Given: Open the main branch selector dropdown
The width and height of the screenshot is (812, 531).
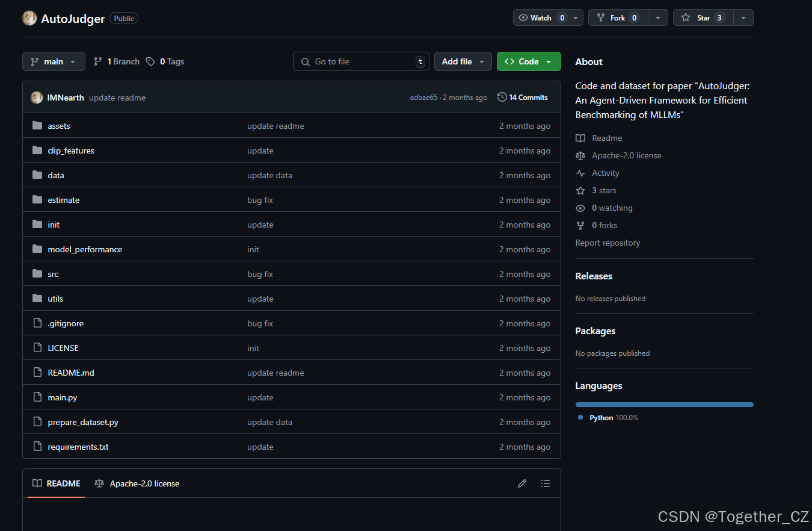Looking at the screenshot, I should [x=54, y=61].
